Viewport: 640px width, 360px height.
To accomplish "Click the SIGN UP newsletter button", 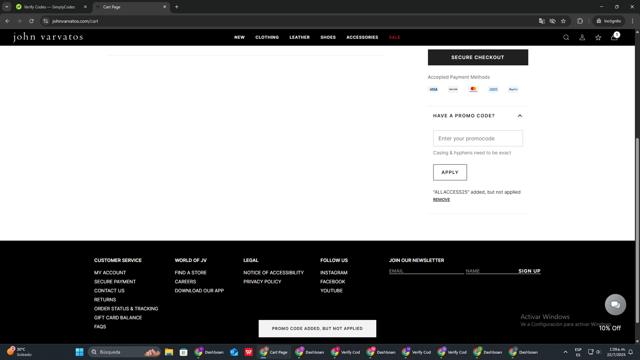I will (529, 271).
